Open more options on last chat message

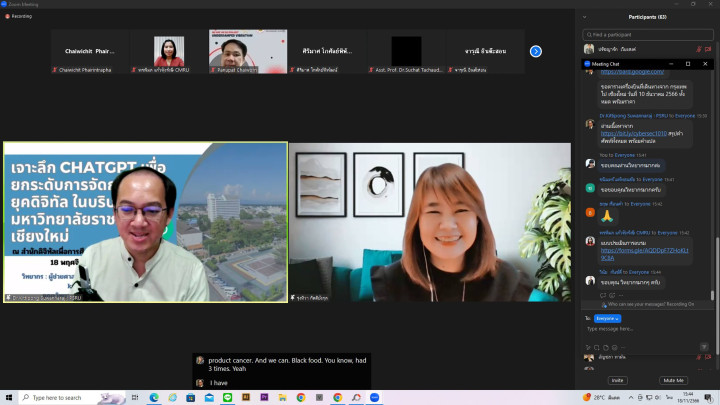pyautogui.click(x=621, y=295)
